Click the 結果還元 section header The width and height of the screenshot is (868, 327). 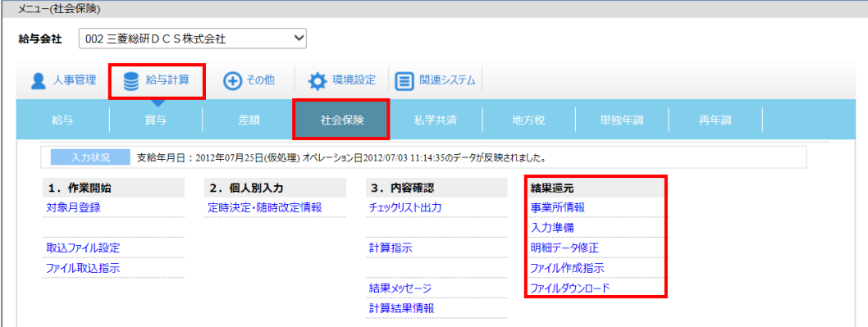(x=596, y=188)
